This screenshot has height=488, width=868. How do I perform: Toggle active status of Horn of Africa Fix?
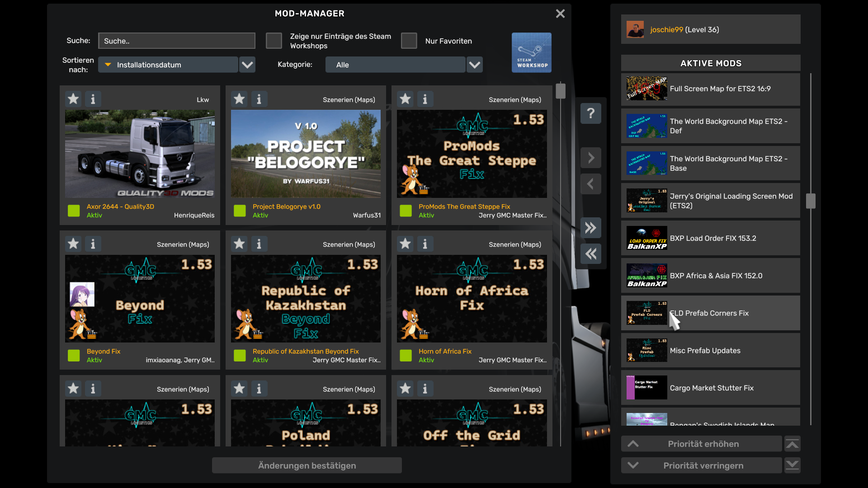click(406, 356)
